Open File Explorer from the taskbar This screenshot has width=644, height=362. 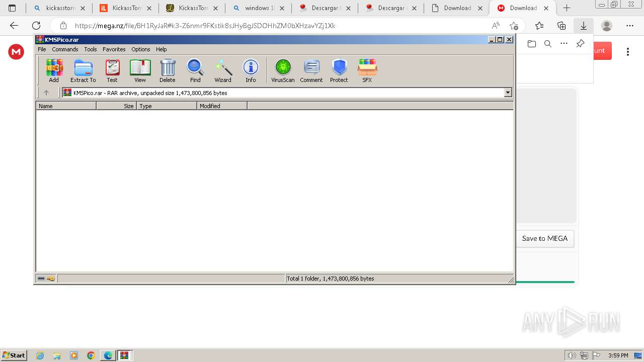click(57, 355)
